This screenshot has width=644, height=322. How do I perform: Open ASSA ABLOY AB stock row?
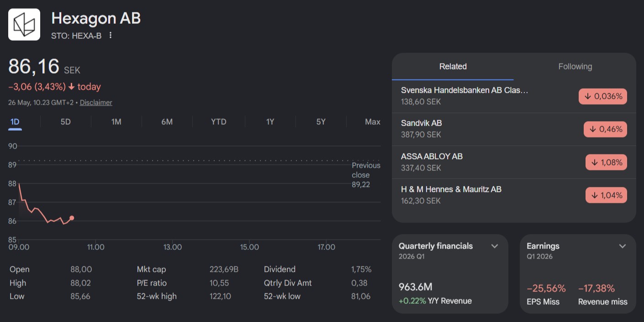514,162
